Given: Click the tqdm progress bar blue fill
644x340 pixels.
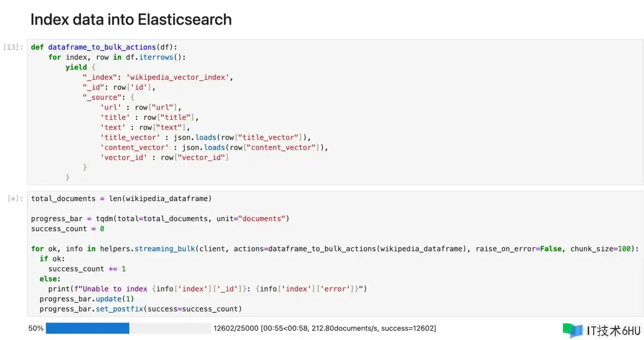Looking at the screenshot, I should [88, 328].
